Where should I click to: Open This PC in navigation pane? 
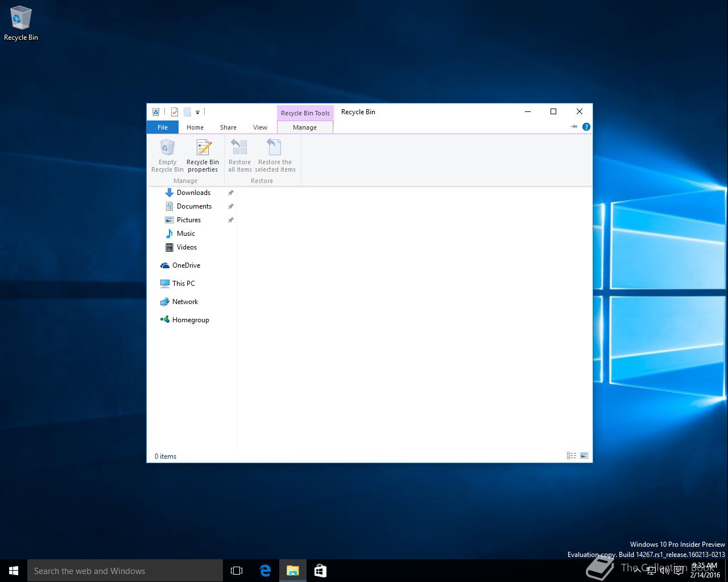tap(183, 283)
